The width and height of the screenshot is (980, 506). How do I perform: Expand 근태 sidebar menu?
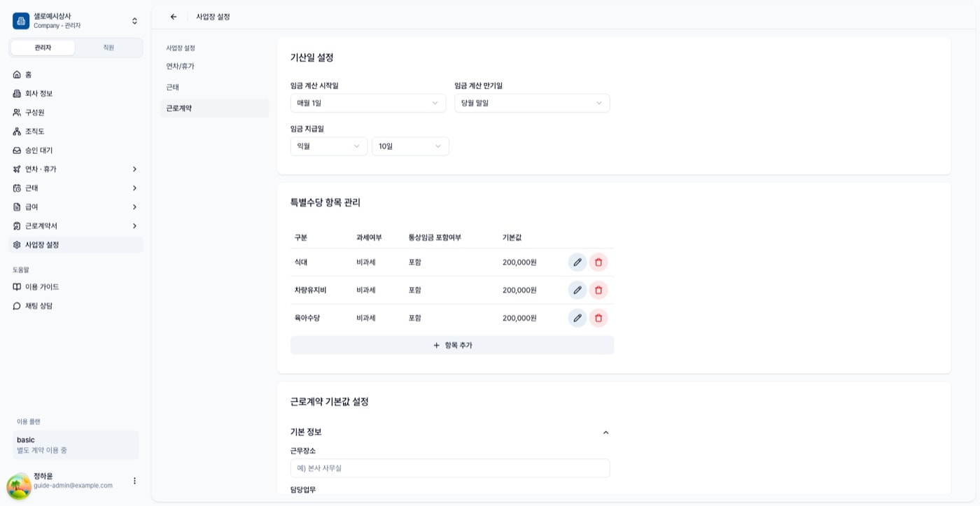pos(76,188)
